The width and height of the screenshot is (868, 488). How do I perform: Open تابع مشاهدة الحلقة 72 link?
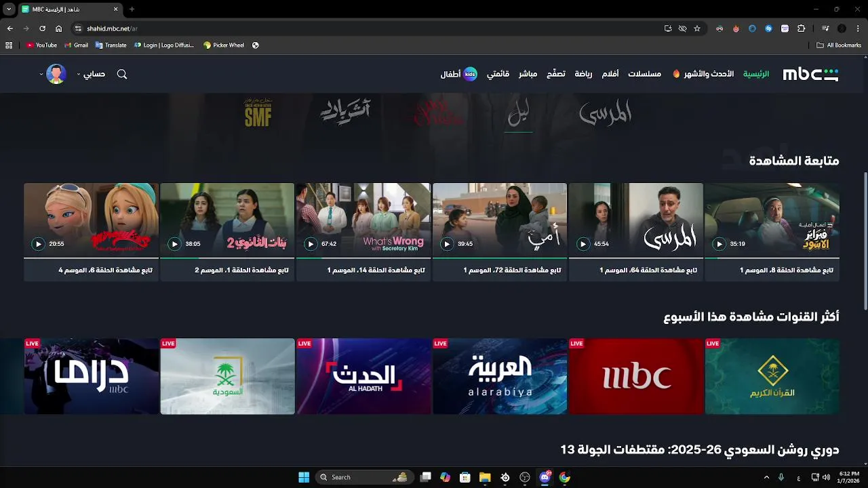point(513,270)
